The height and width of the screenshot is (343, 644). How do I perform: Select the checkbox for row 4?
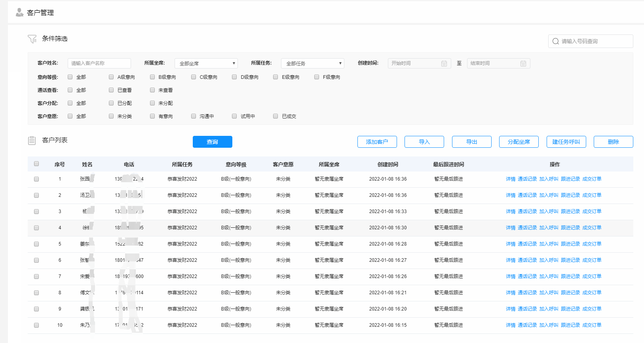pos(36,228)
